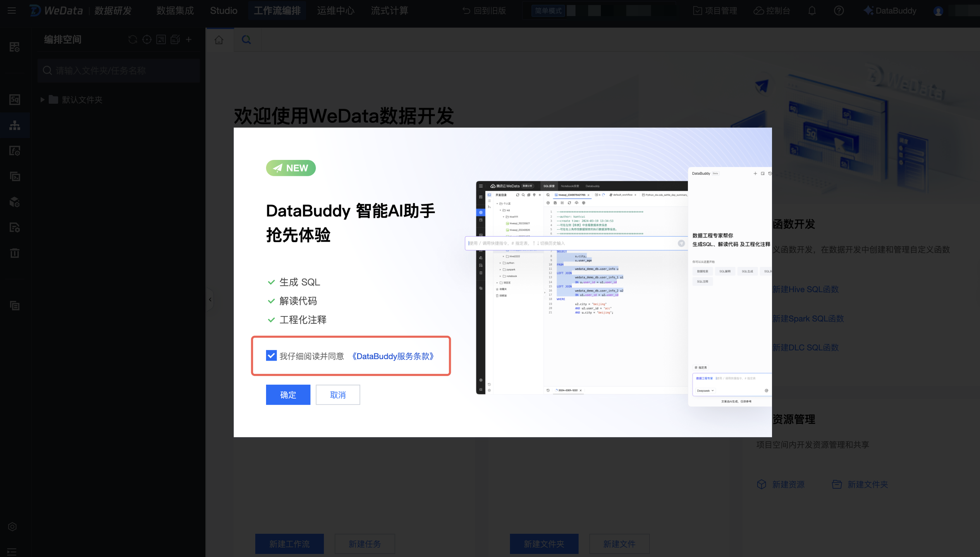The height and width of the screenshot is (557, 980).
Task: Click the plus icon in 编排空间 header
Action: 189,40
